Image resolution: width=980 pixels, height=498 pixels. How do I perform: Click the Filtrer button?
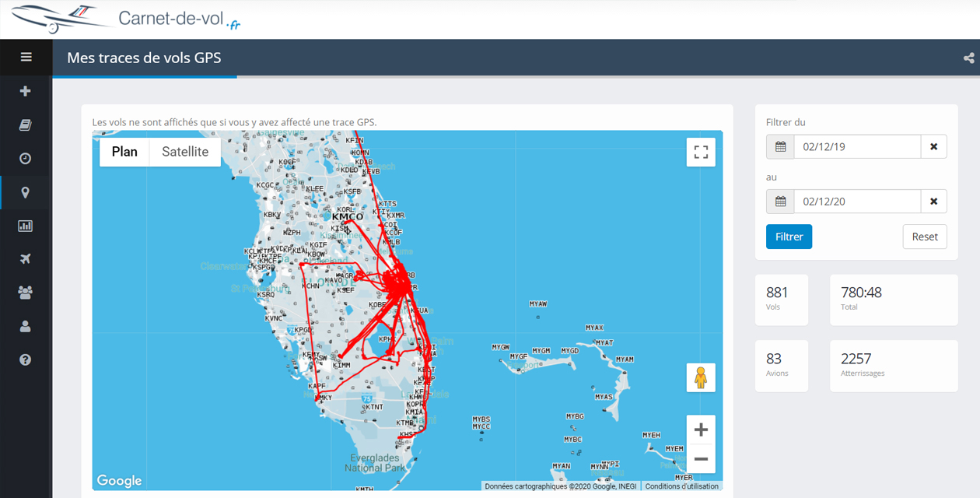coord(789,237)
